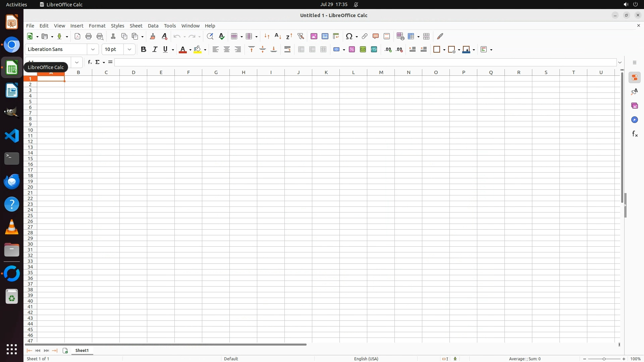This screenshot has height=362, width=644.
Task: Toggle Bold formatting
Action: tap(144, 50)
